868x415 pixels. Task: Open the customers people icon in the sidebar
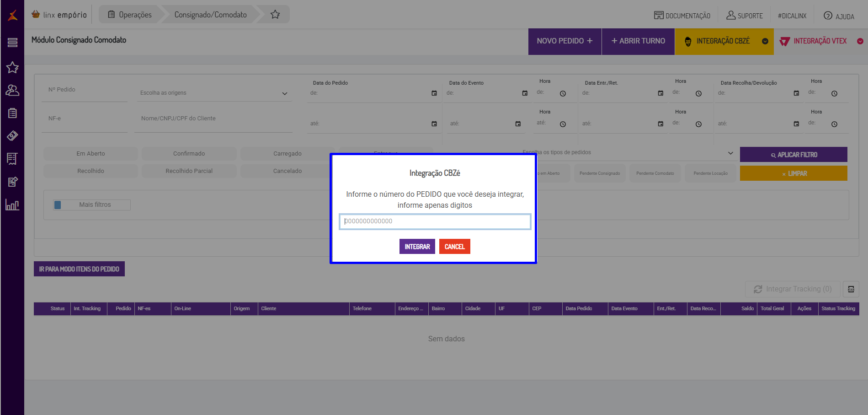click(x=12, y=91)
